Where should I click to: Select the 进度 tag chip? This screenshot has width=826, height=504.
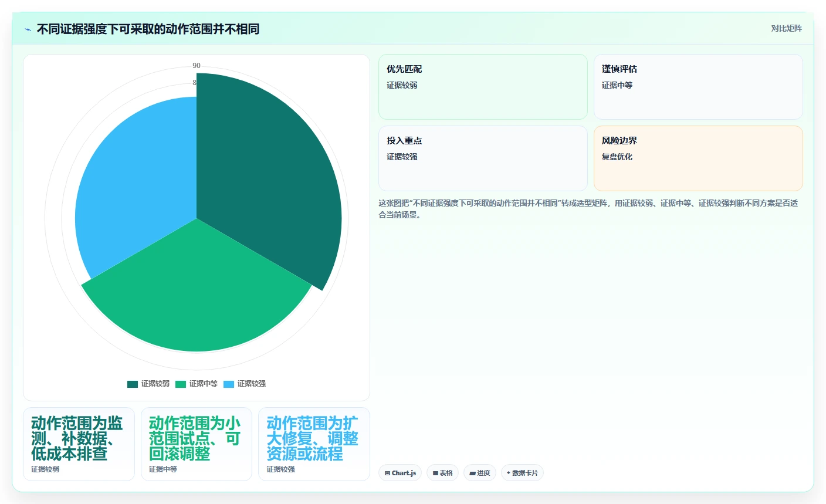pos(479,473)
